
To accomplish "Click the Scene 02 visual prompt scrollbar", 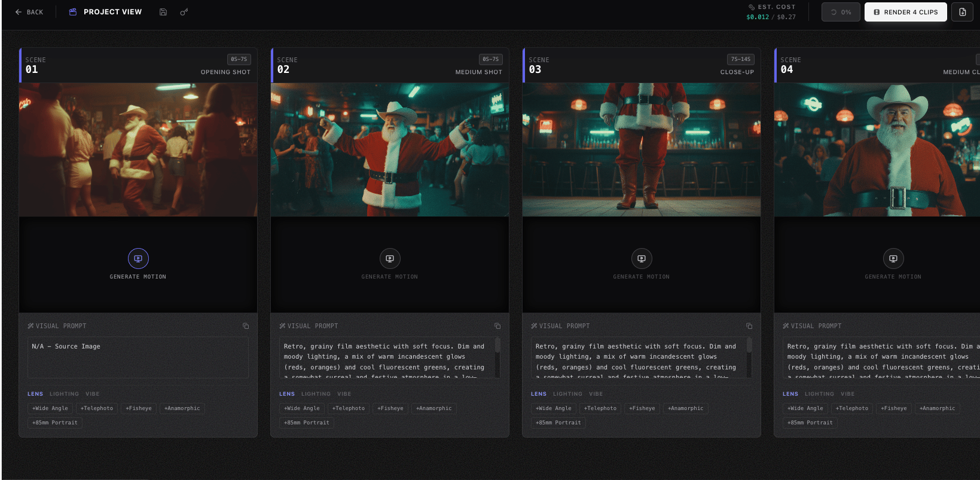I will 497,346.
